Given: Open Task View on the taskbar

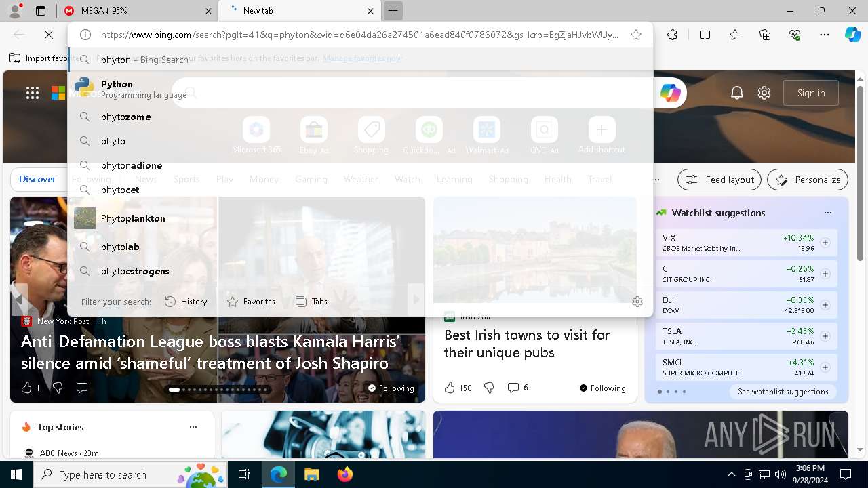Looking at the screenshot, I should [244, 474].
